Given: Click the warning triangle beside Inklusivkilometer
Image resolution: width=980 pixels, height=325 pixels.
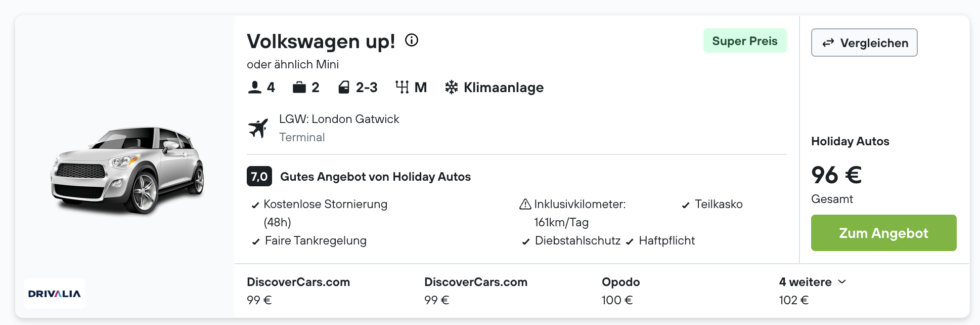Looking at the screenshot, I should coord(525,204).
